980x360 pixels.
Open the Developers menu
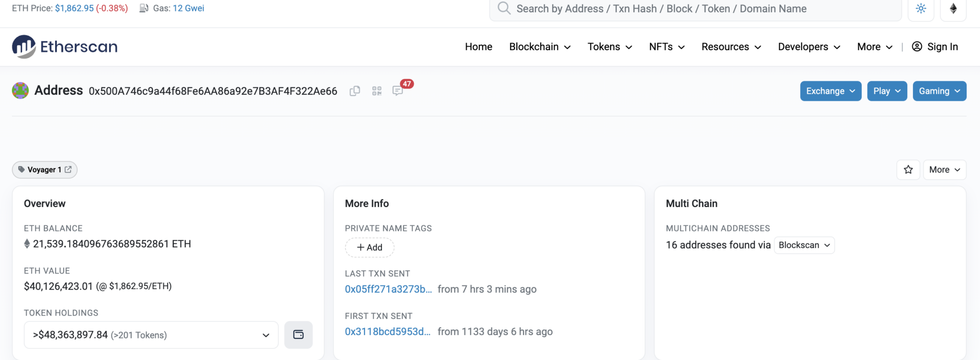click(809, 46)
